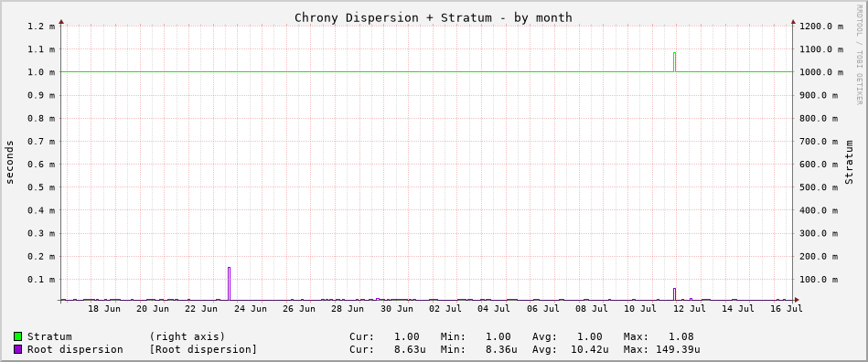The image size is (868, 362).
Task: Click the '0.5 m' left axis label
Action: pos(41,187)
